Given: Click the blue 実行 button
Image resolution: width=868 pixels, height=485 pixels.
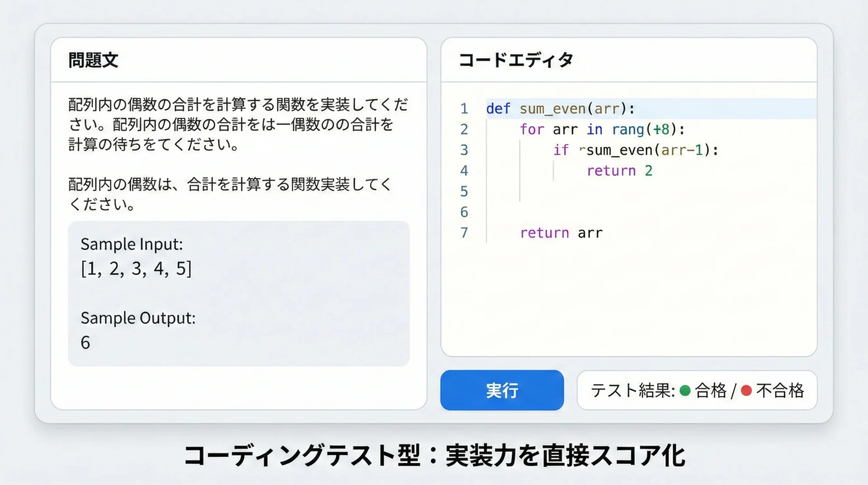Looking at the screenshot, I should (502, 390).
